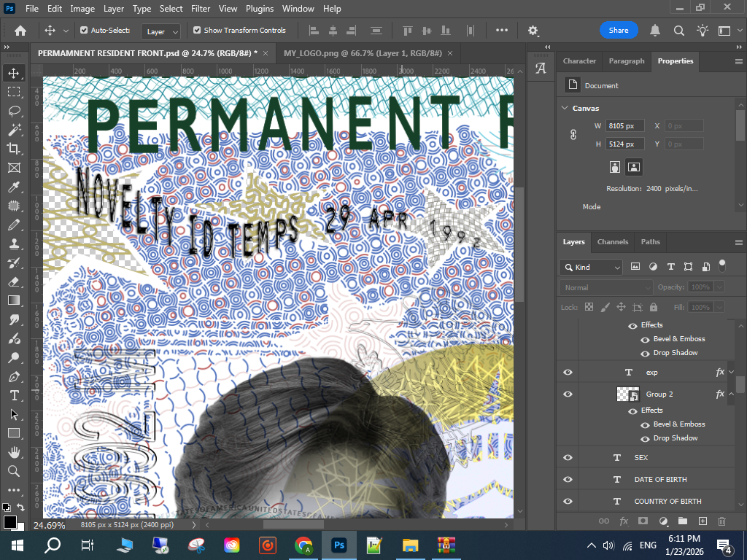Select the Crop tool

point(14,149)
